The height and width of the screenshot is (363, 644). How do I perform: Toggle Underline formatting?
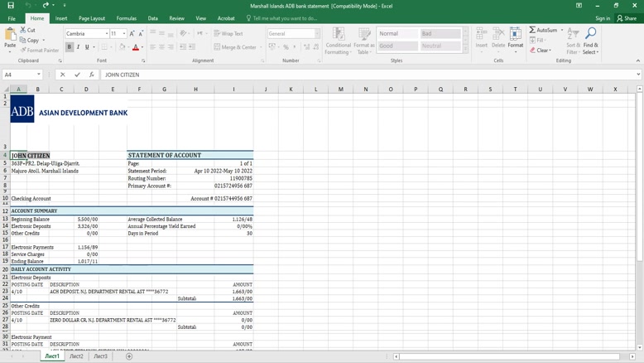[x=87, y=47]
